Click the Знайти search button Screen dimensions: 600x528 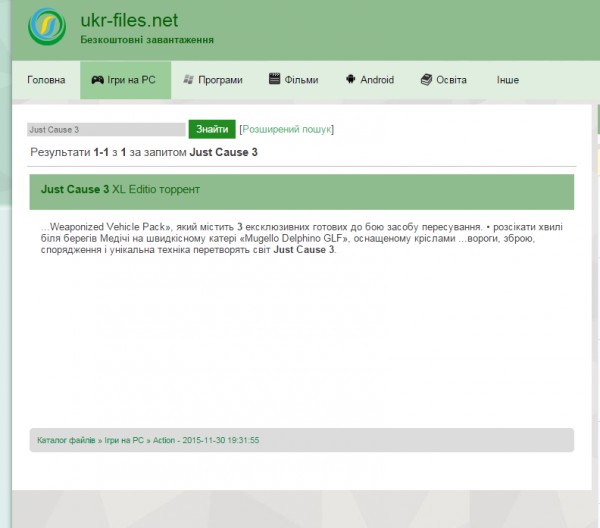[x=212, y=129]
